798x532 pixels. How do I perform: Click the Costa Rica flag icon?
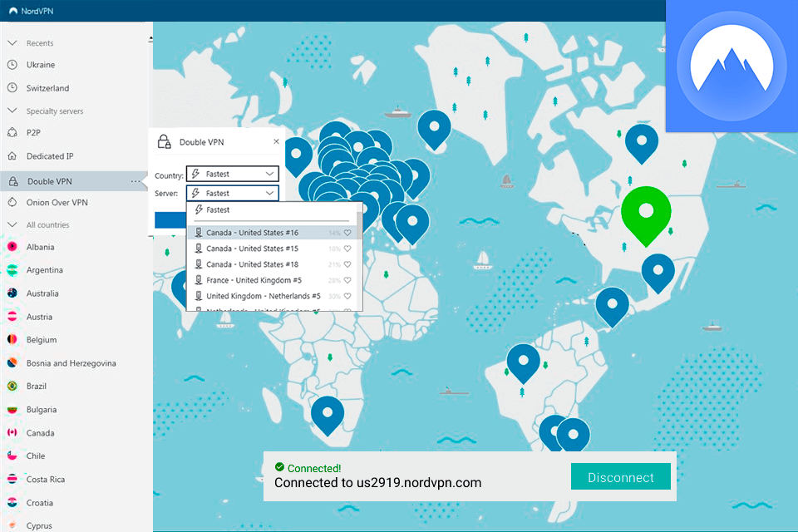click(x=12, y=479)
